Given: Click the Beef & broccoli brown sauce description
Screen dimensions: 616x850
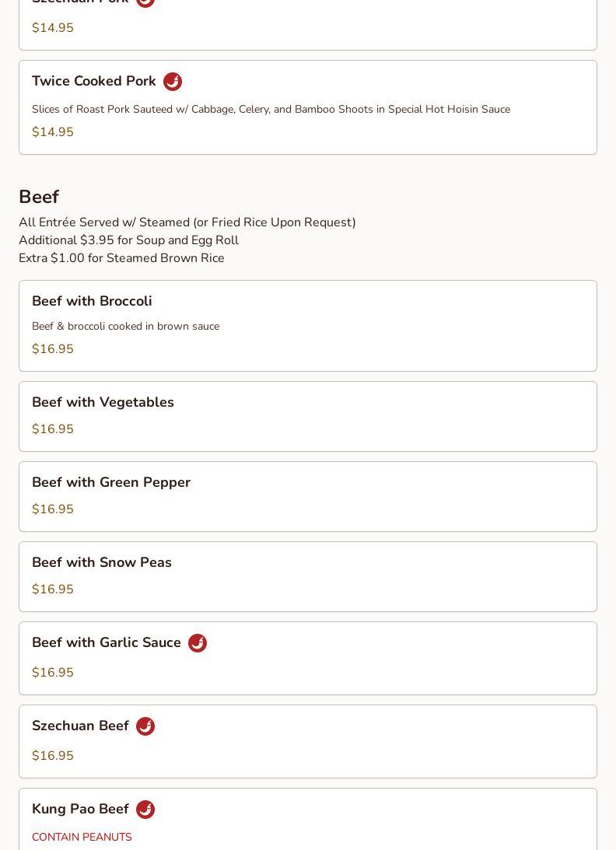Looking at the screenshot, I should (x=126, y=327).
